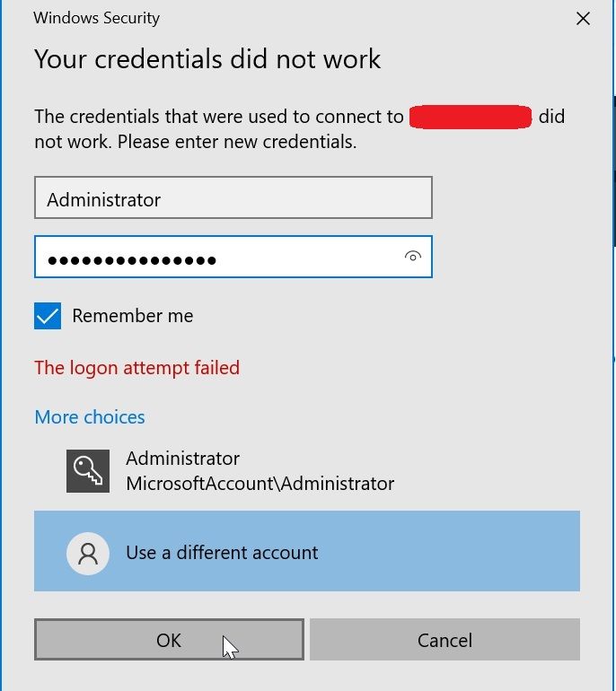
Task: Focus the Administrator username field
Action: [x=233, y=197]
